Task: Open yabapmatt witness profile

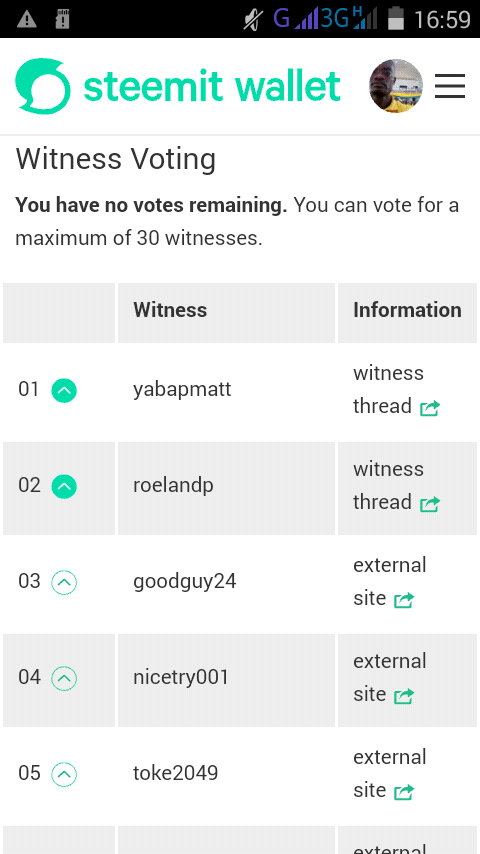Action: [182, 390]
